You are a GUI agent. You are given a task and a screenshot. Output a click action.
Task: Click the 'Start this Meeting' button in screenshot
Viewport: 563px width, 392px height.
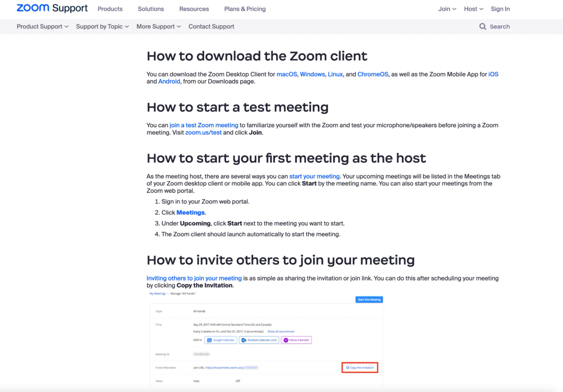click(x=369, y=300)
